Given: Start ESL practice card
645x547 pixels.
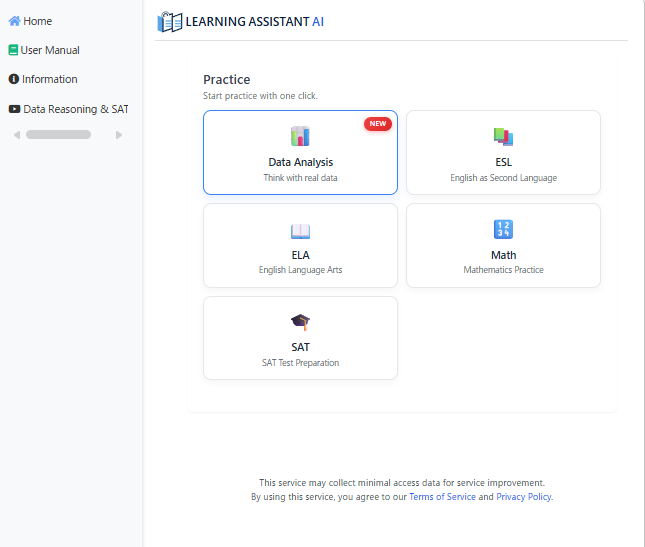Looking at the screenshot, I should [503, 152].
